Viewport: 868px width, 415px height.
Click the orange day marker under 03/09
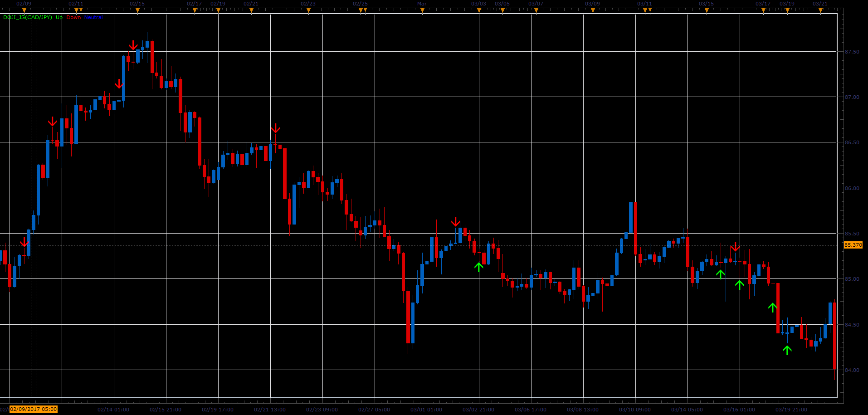click(x=593, y=10)
